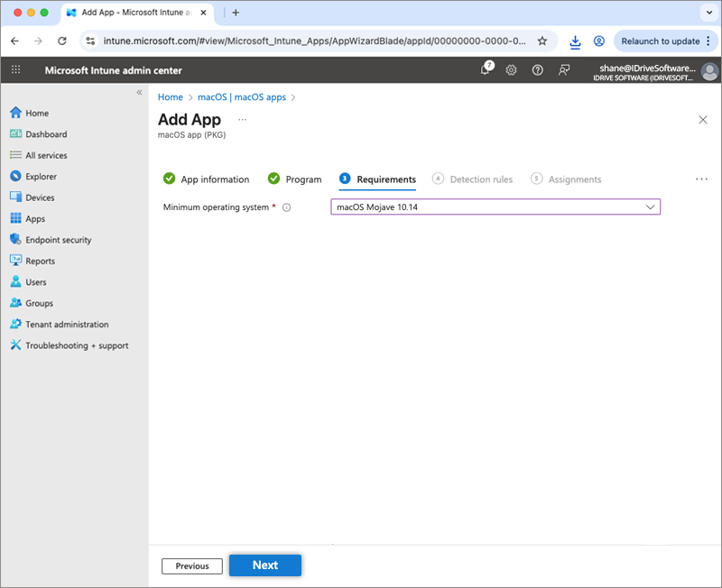Close the Add App blade

pos(703,120)
